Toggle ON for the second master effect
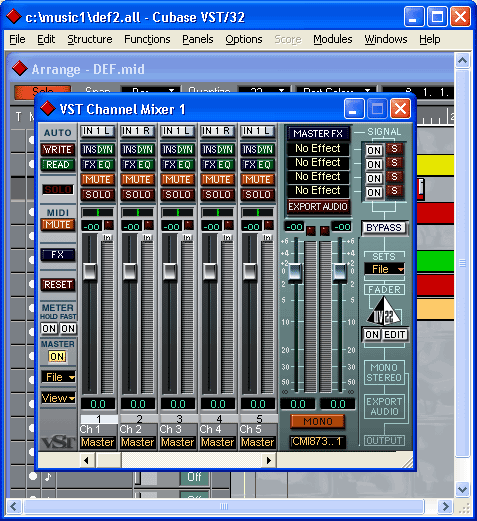The width and height of the screenshot is (477, 521). [374, 164]
